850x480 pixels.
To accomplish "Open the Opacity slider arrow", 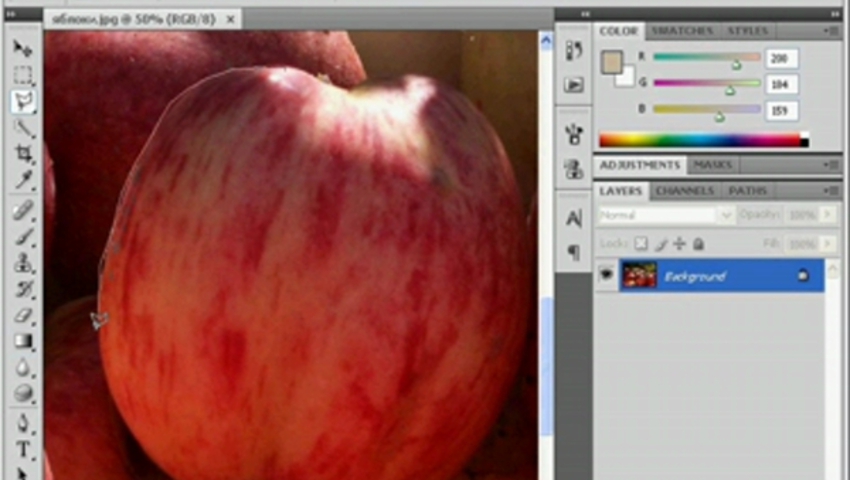I will 827,215.
